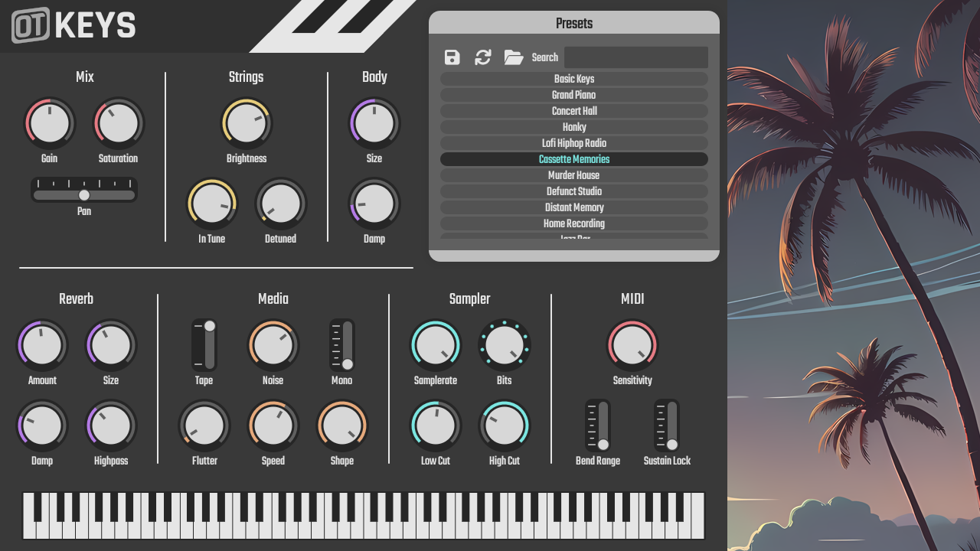Turn the Reverb Amount knob

[42, 345]
